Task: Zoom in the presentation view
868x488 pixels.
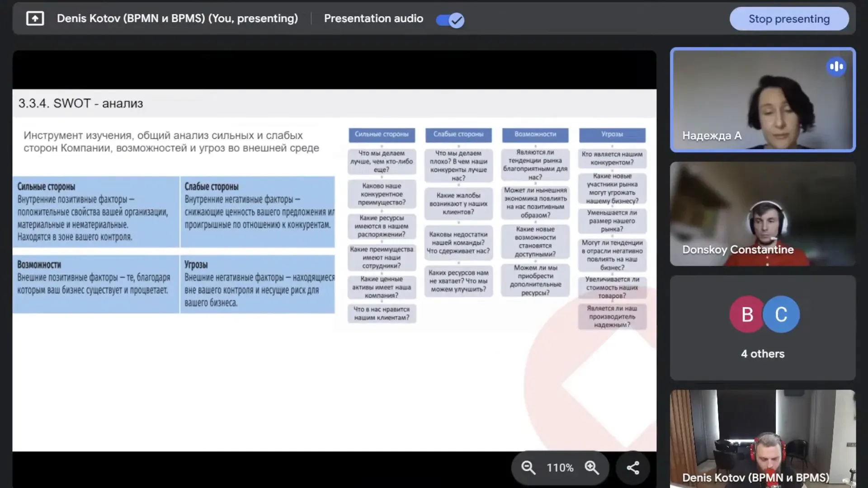Action: coord(592,468)
